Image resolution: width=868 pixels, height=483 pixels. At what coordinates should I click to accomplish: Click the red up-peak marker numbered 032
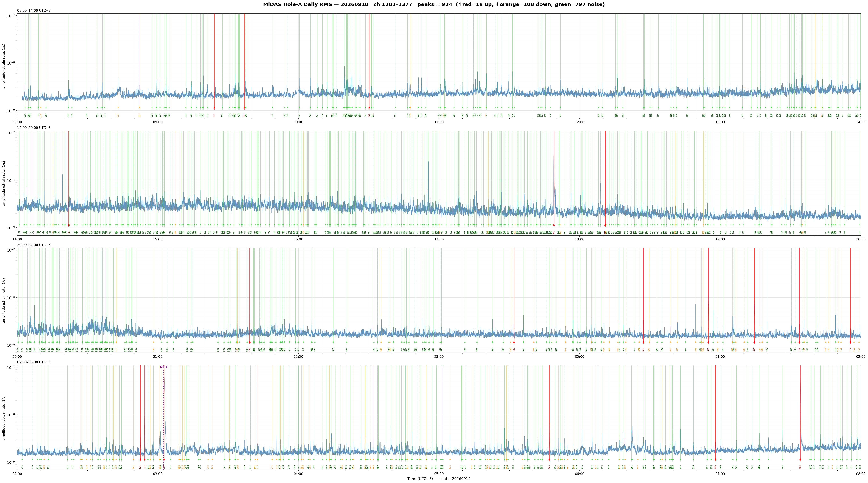click(214, 108)
